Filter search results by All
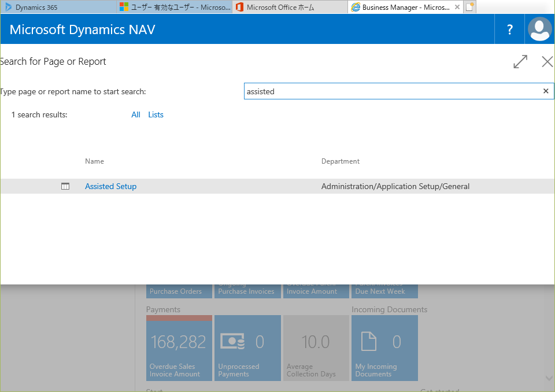Screen dimensions: 555x392 pyautogui.click(x=135, y=114)
